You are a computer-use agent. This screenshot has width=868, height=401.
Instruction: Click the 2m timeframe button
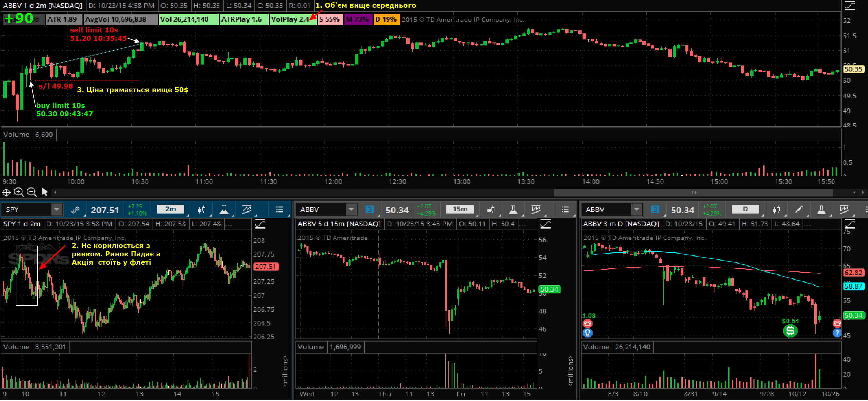pyautogui.click(x=171, y=210)
